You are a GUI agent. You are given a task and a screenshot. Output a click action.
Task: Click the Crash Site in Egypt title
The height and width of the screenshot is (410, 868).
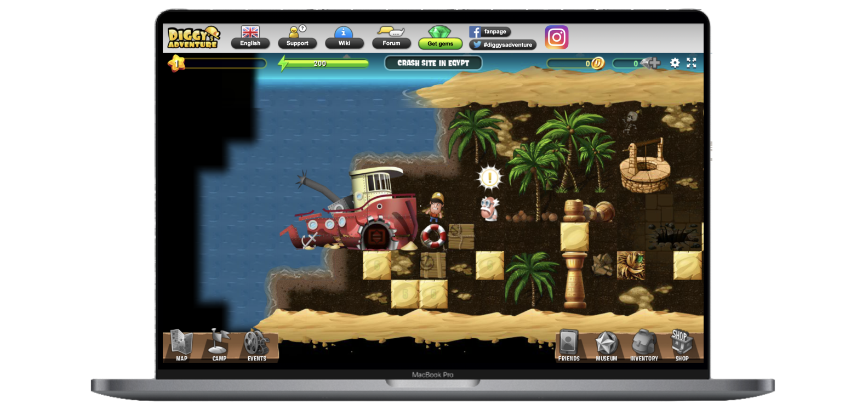(x=433, y=63)
